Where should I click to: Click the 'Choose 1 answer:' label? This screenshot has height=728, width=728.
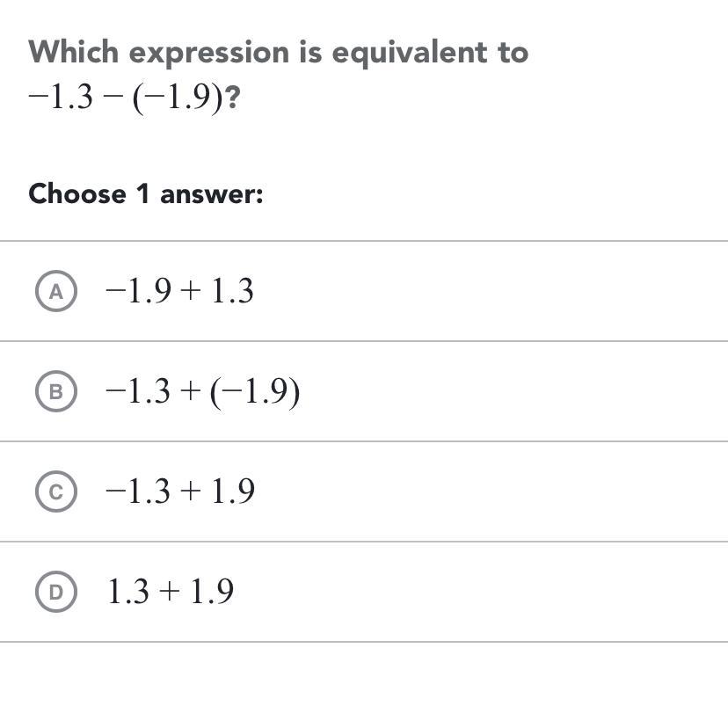point(146,193)
